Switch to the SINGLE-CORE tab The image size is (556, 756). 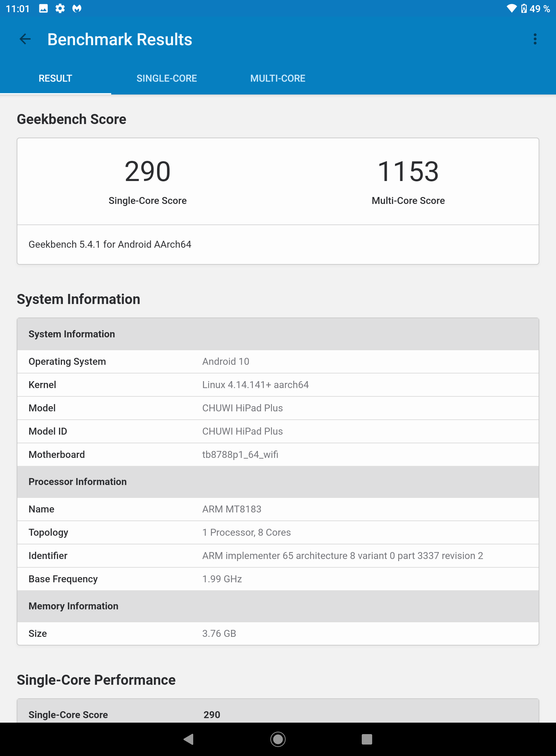(167, 78)
